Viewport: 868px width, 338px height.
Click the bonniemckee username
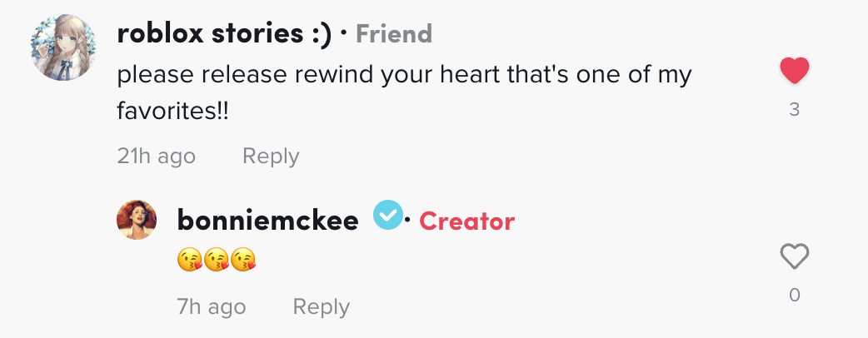point(267,221)
